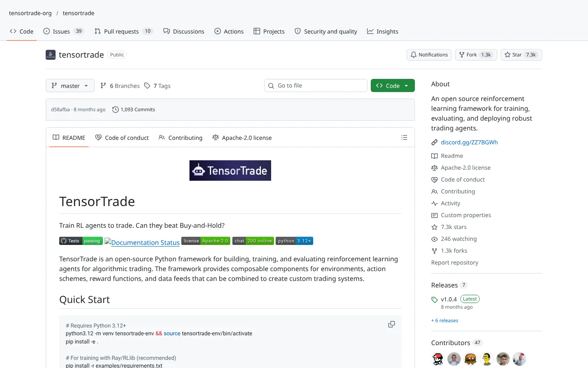Image resolution: width=588 pixels, height=368 pixels.
Task: Click the TensorTrade logo banner
Action: (x=230, y=171)
